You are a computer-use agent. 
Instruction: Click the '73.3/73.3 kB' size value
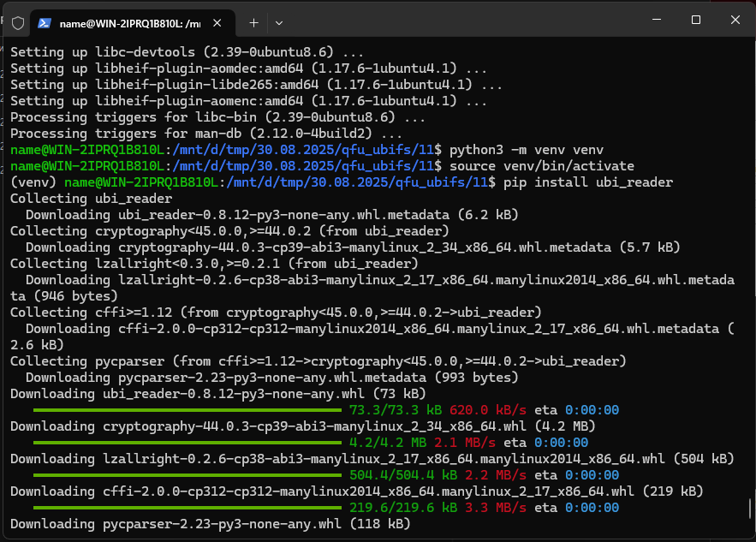coord(396,410)
